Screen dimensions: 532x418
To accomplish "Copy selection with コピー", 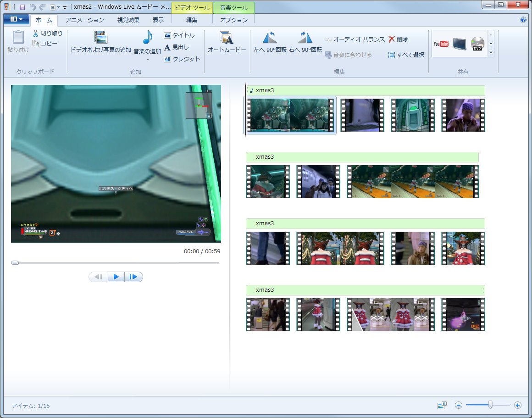I will point(45,44).
